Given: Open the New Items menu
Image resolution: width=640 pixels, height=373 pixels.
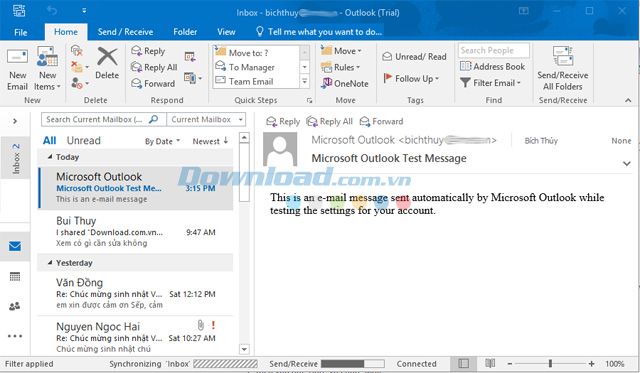Looking at the screenshot, I should (x=47, y=69).
